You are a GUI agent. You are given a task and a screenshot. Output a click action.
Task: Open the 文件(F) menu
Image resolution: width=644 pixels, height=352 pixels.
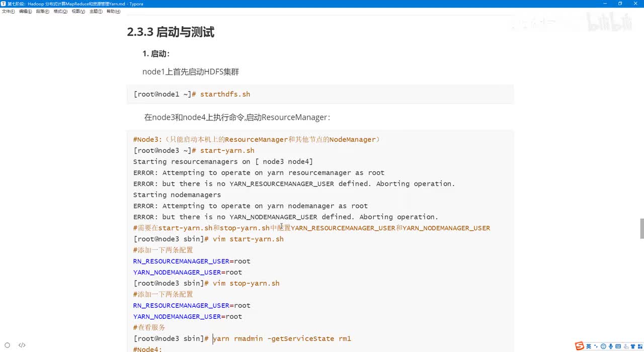pyautogui.click(x=9, y=11)
